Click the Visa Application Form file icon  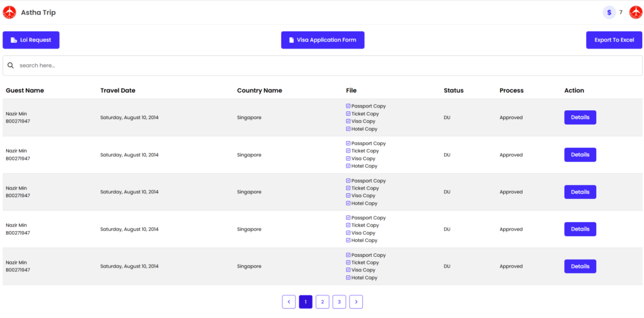[x=291, y=40]
